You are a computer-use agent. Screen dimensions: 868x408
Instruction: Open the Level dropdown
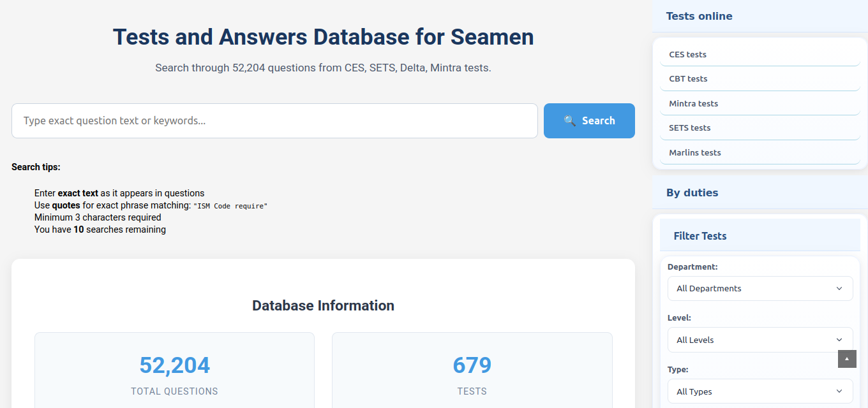(759, 340)
